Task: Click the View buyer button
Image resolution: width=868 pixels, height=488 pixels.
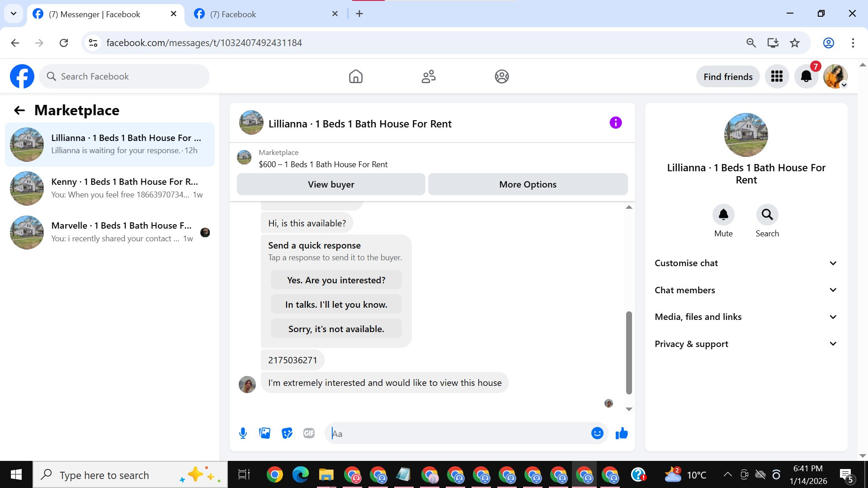Action: (331, 184)
